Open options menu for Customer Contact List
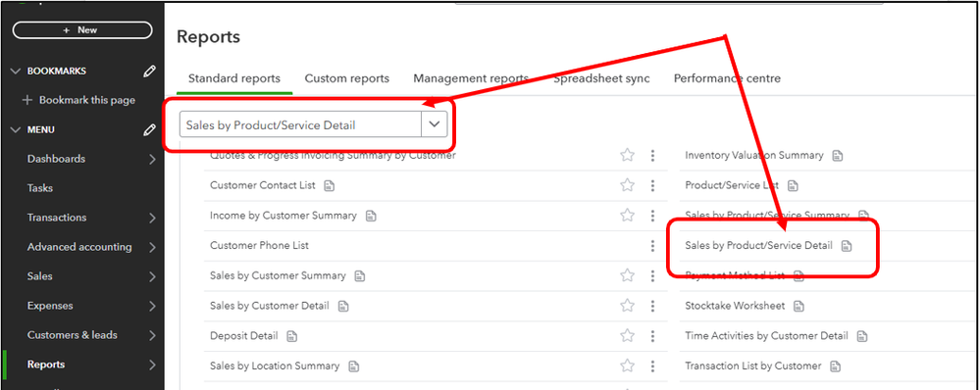 tap(652, 185)
